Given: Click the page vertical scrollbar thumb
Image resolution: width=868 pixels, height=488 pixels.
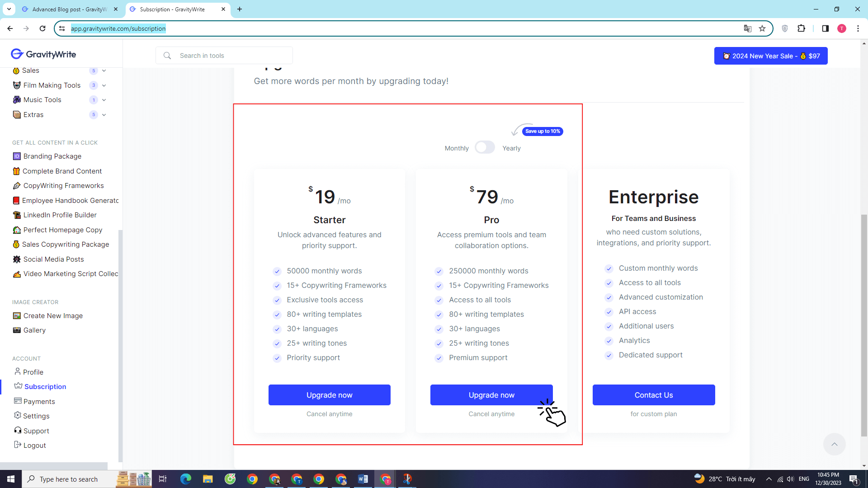Looking at the screenshot, I should click(864, 325).
